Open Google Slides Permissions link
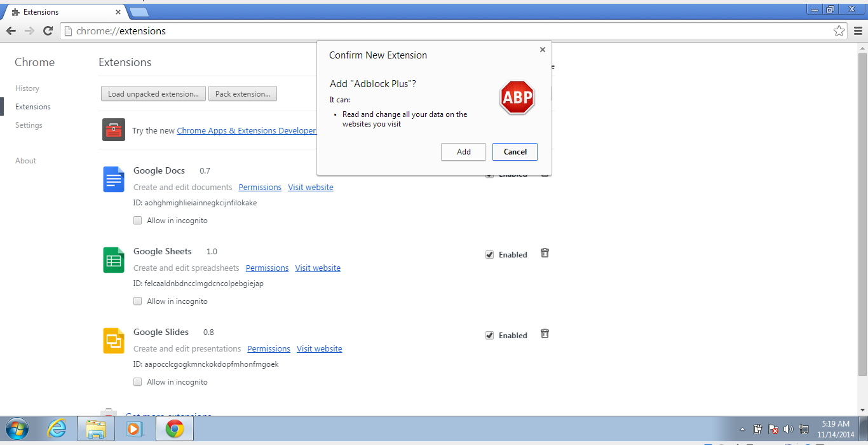The height and width of the screenshot is (445, 868). [x=269, y=349]
